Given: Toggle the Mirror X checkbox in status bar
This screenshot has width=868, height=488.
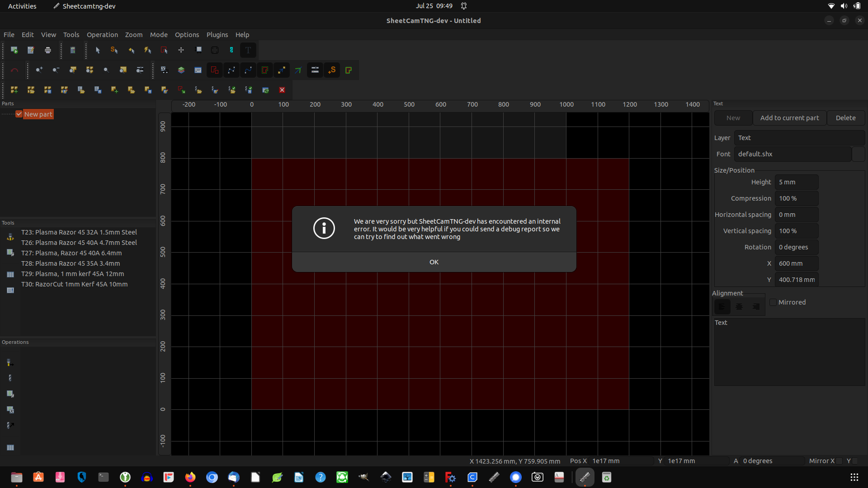Looking at the screenshot, I should pos(839,461).
